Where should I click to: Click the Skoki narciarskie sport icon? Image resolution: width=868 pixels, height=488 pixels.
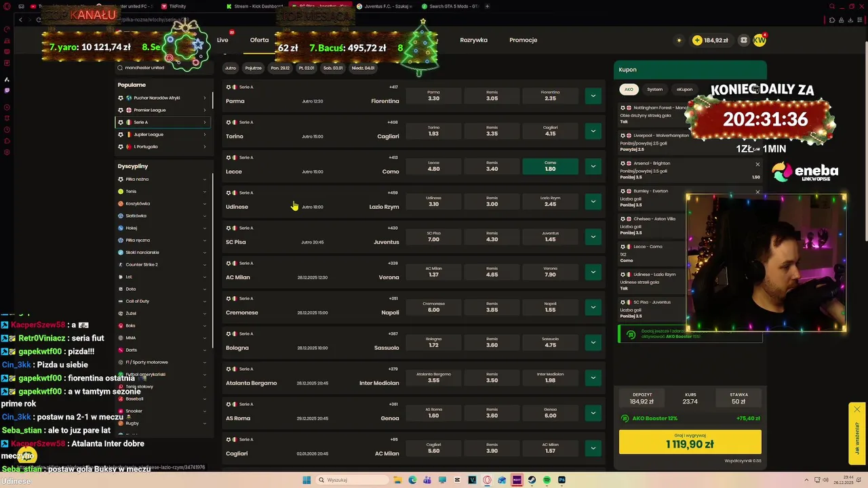(x=121, y=252)
